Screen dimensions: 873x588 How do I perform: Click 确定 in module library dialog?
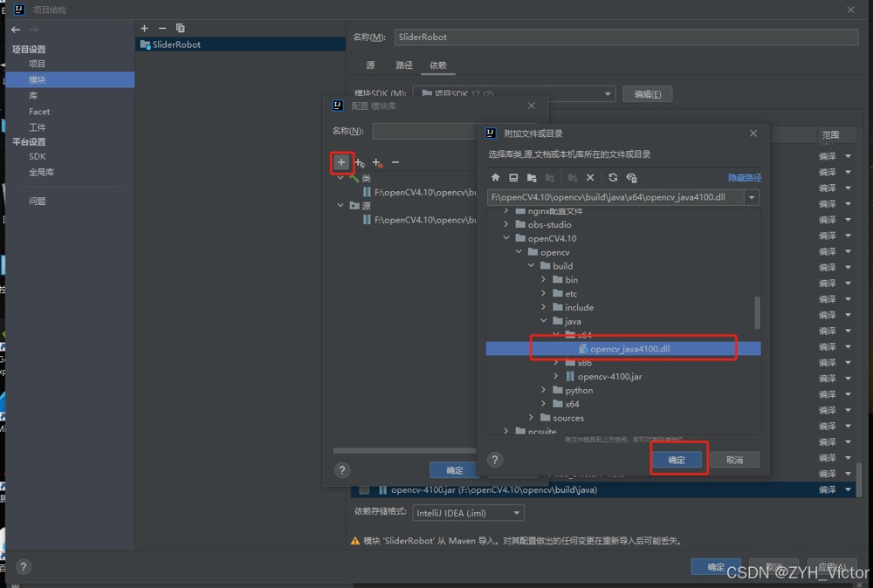(x=454, y=470)
